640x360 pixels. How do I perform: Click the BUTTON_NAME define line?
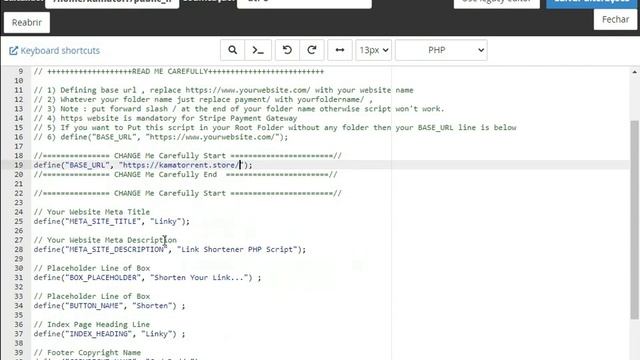(x=109, y=306)
